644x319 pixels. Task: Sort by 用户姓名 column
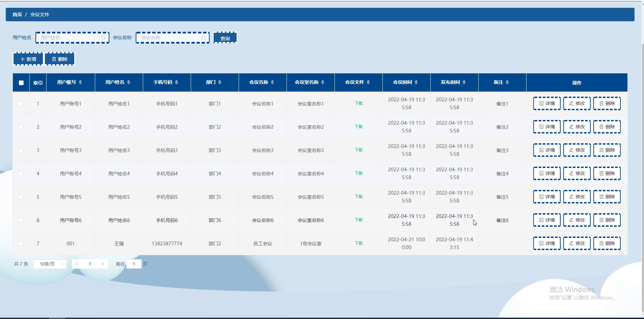tap(129, 82)
